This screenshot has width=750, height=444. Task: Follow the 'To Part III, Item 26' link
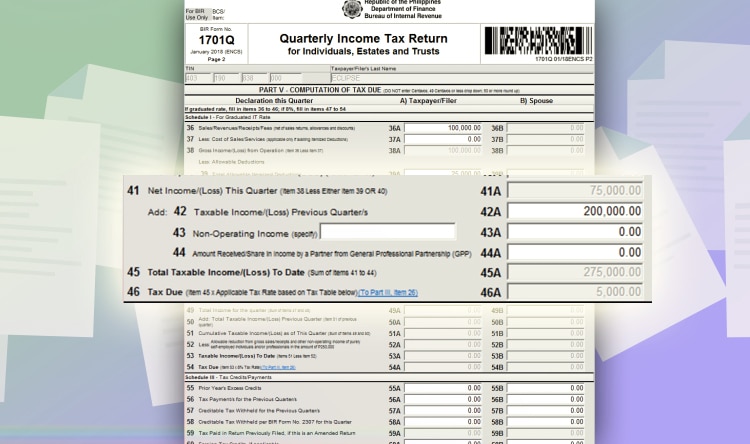tap(388, 292)
